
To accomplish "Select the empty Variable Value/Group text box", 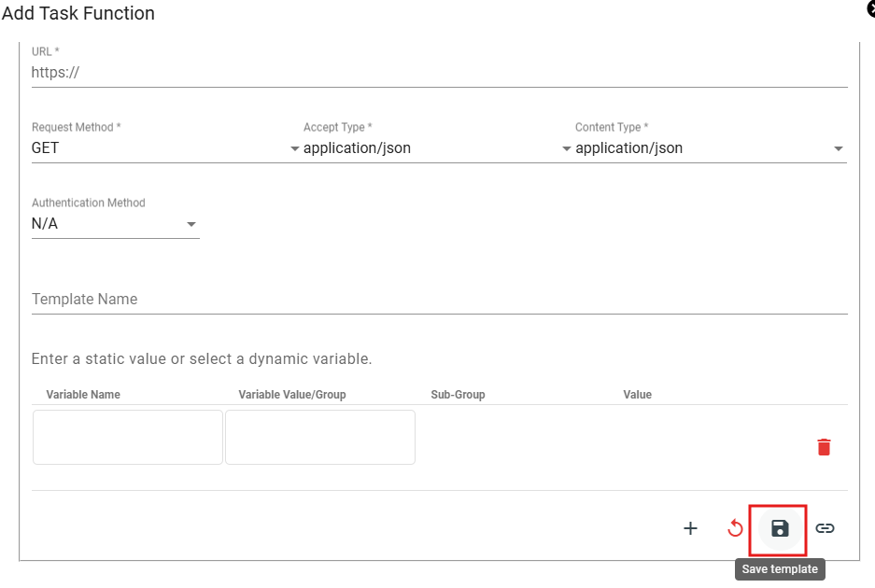I will [x=320, y=437].
